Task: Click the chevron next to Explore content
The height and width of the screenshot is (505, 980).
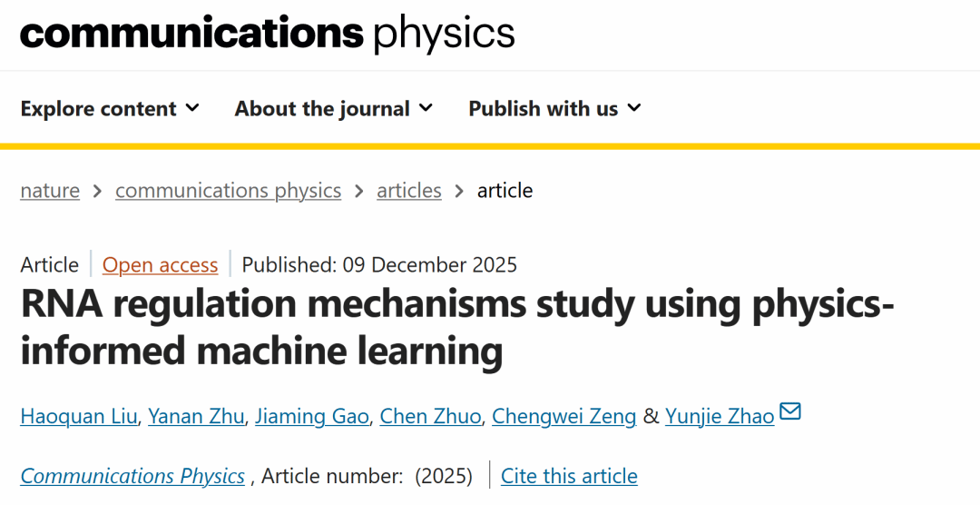Action: click(x=192, y=108)
